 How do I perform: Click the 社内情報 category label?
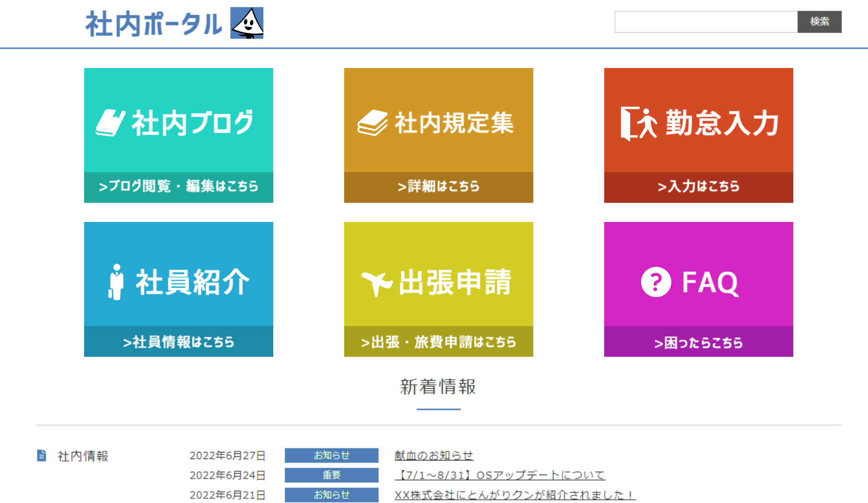pyautogui.click(x=83, y=456)
